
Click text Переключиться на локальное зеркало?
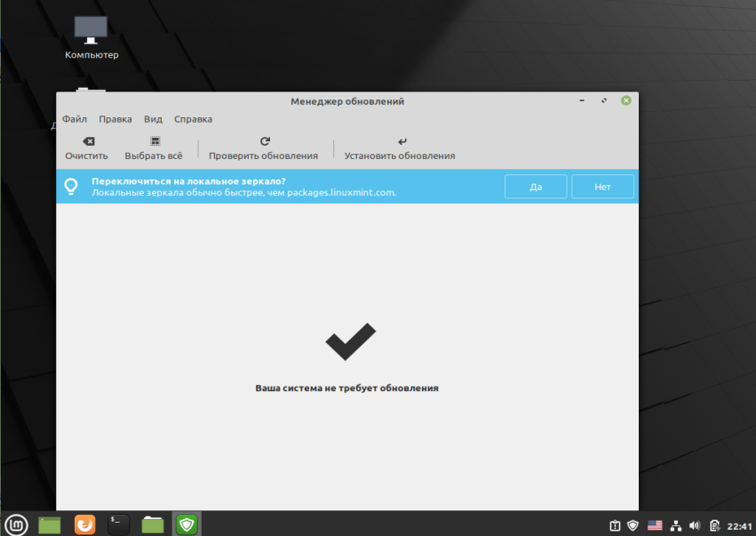pos(188,181)
